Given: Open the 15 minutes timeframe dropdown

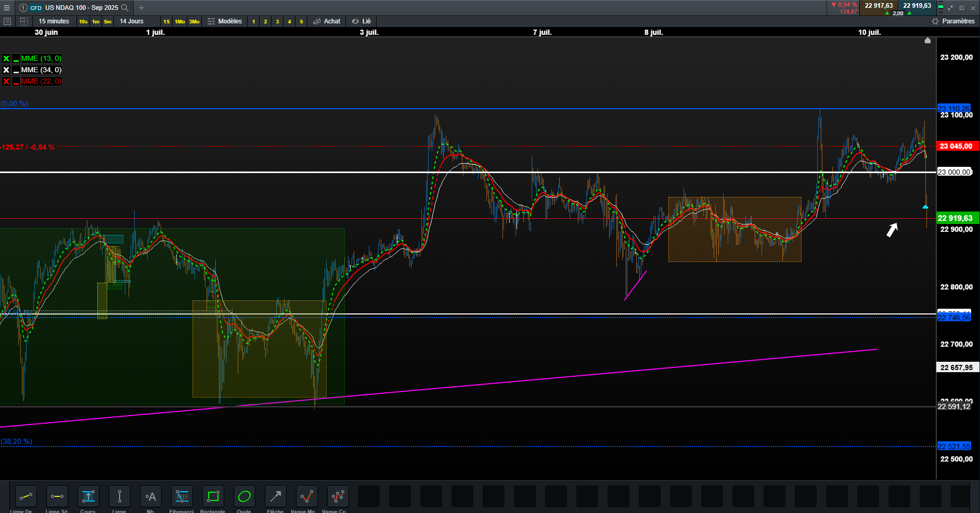Looking at the screenshot, I should tap(54, 21).
